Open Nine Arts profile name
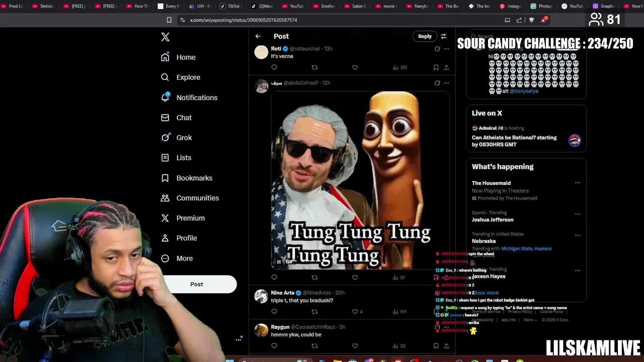 point(283,293)
